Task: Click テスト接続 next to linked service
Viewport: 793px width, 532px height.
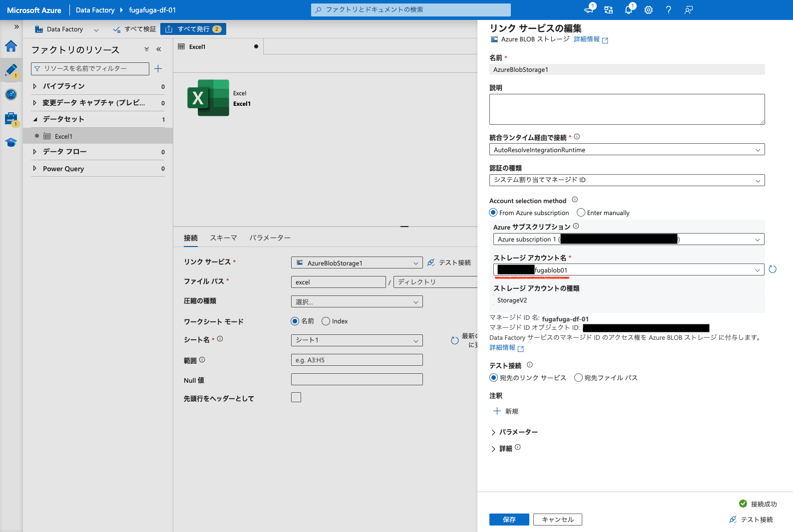Action: tap(449, 263)
